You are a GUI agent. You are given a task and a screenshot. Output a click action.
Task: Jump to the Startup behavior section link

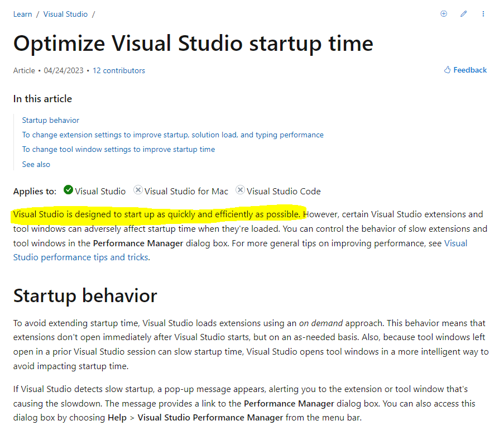[x=50, y=120]
